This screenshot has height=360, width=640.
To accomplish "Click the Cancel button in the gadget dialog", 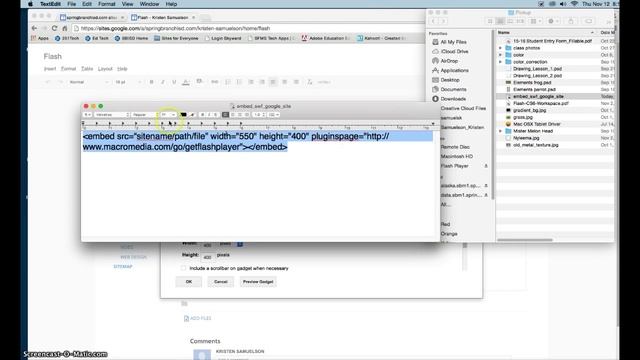I will click(220, 282).
